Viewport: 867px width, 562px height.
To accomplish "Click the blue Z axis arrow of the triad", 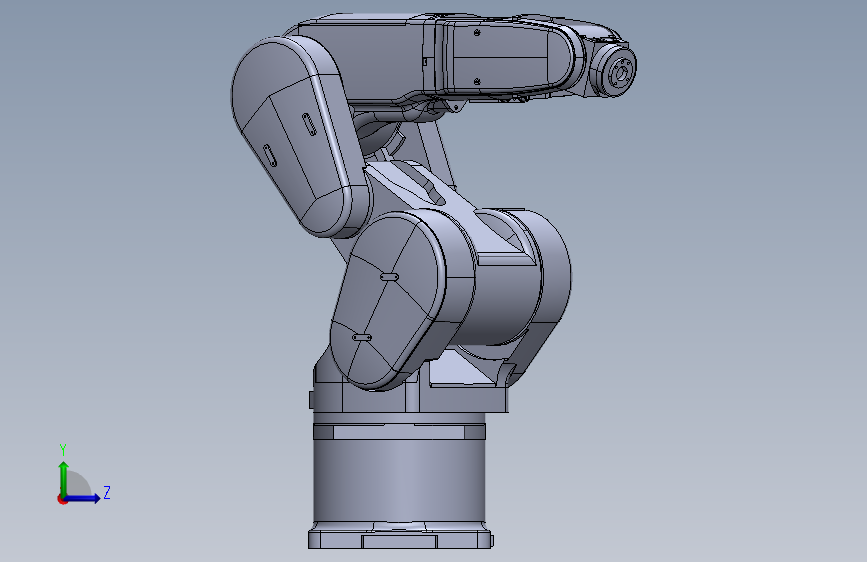I will pos(83,498).
